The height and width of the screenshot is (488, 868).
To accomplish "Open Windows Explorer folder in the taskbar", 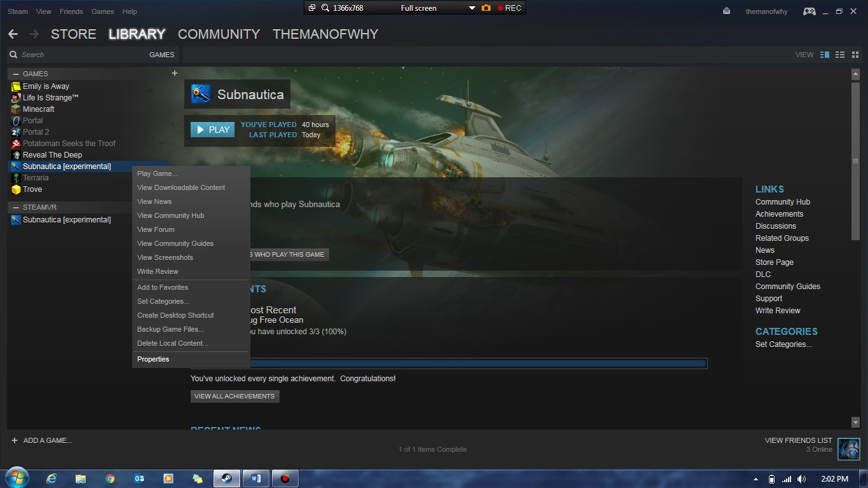I will (x=81, y=478).
